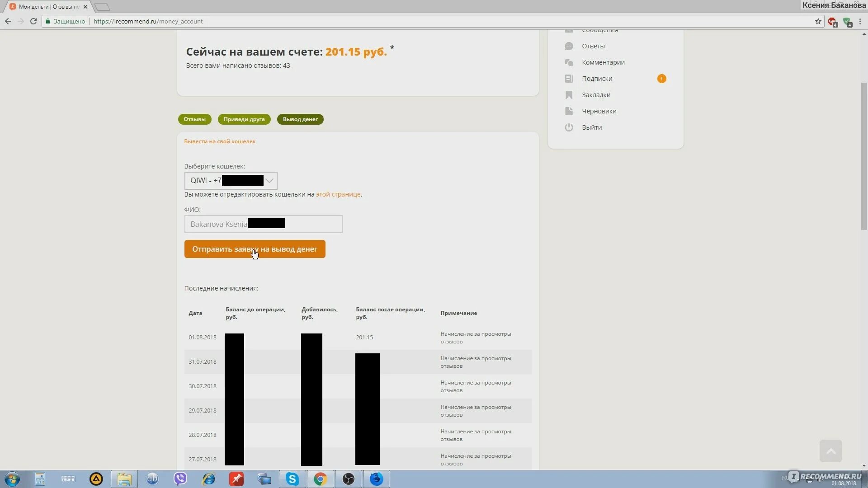Viewport: 868px width, 488px height.
Task: Click the speech-bubble icon next to Ответы
Action: [x=569, y=46]
